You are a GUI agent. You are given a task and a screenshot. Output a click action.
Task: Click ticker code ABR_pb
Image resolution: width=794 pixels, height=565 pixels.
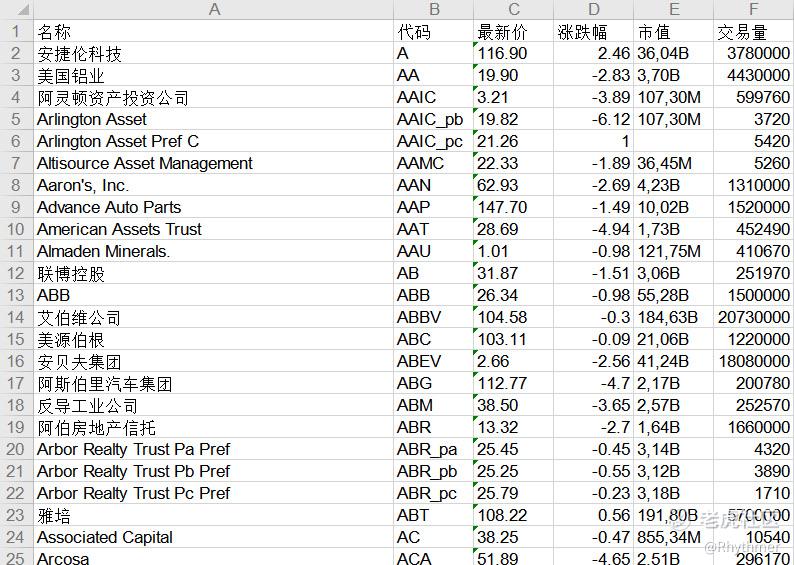tap(433, 471)
